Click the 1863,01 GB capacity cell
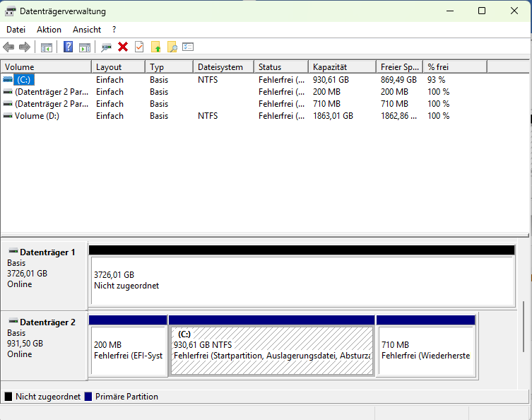Image resolution: width=532 pixels, height=420 pixels. (x=333, y=116)
